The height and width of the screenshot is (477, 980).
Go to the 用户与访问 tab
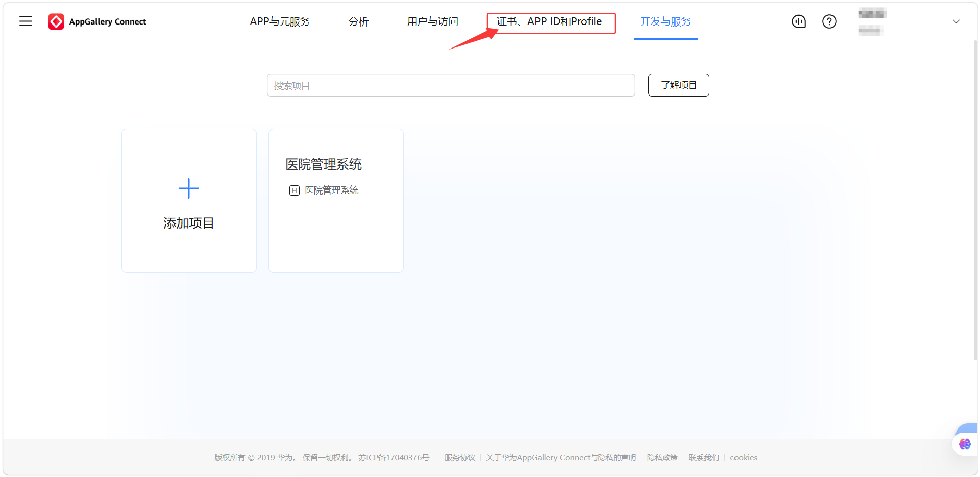tap(432, 21)
